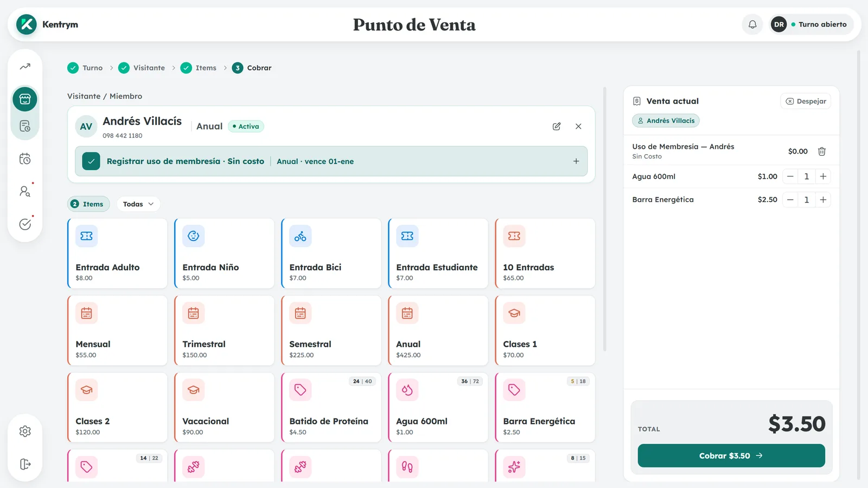The image size is (868, 488).
Task: Go to the Items step
Action: [x=199, y=68]
